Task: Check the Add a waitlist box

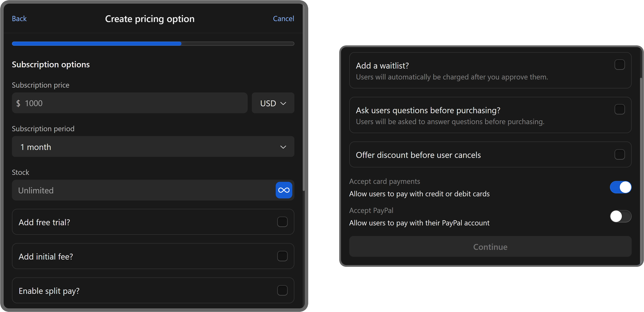Action: pyautogui.click(x=619, y=65)
